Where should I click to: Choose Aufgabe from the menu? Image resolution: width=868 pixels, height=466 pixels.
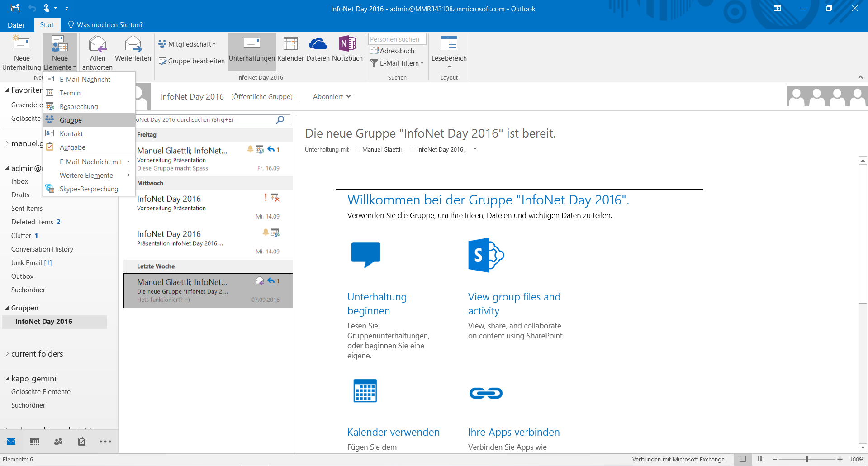pos(89,147)
